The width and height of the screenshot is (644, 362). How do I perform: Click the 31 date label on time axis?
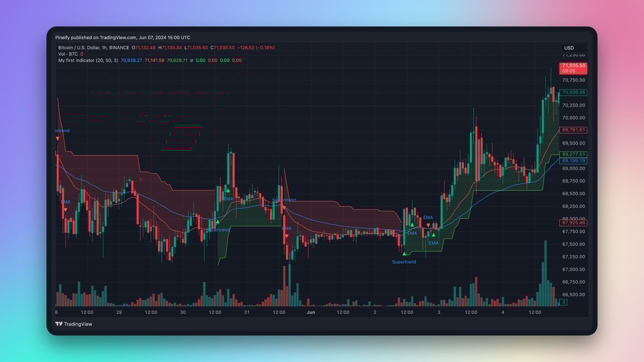point(247,312)
